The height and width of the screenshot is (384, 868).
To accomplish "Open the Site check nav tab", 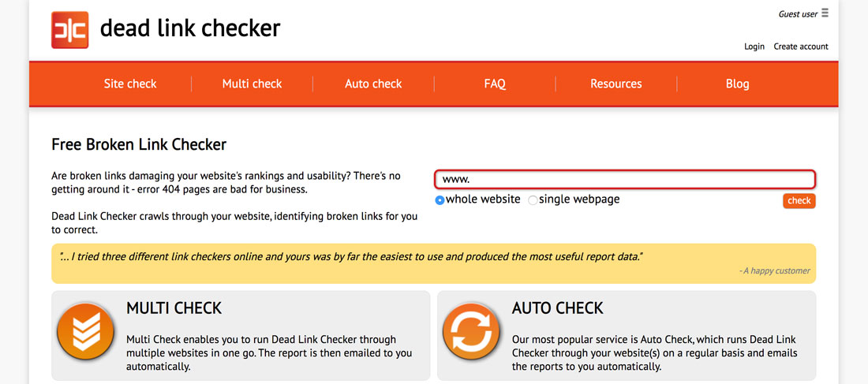I will (x=130, y=84).
